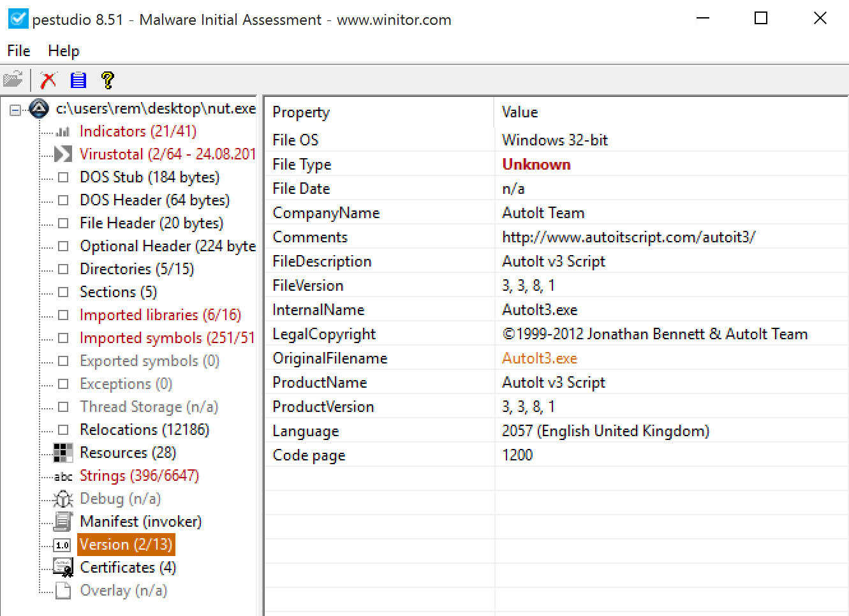This screenshot has height=616, width=849.
Task: Open Certificates (4) node
Action: [x=128, y=568]
